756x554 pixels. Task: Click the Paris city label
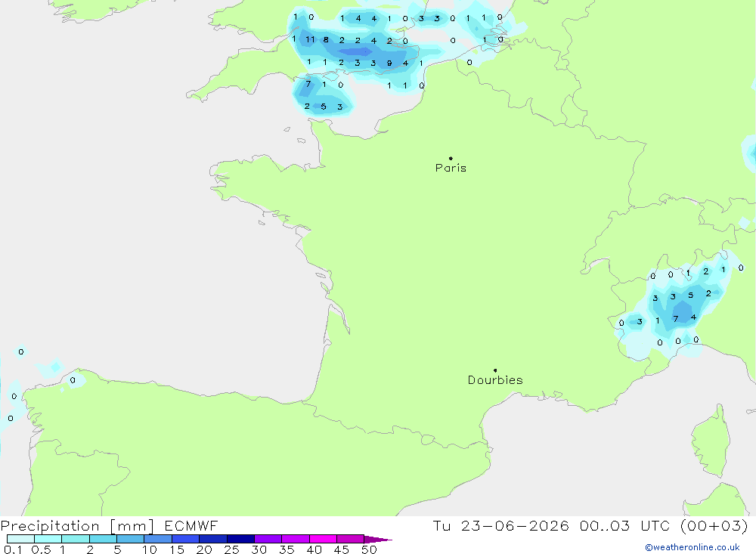451,168
